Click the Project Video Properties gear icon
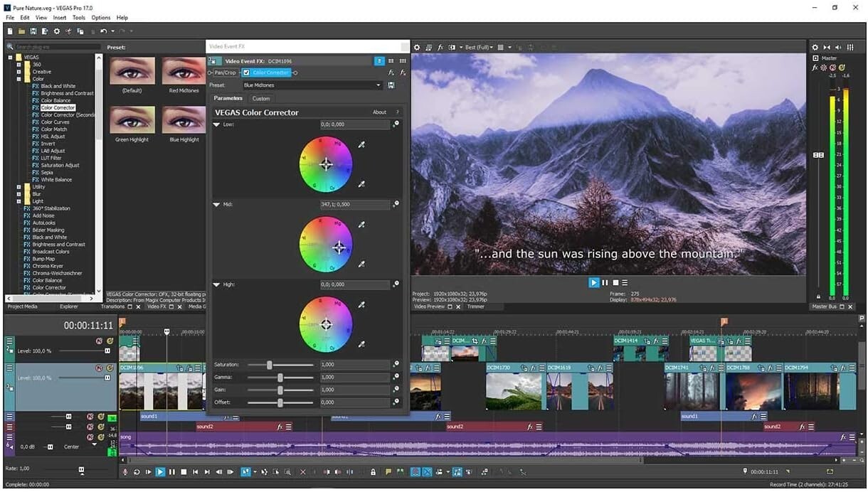The image size is (868, 492). click(418, 47)
